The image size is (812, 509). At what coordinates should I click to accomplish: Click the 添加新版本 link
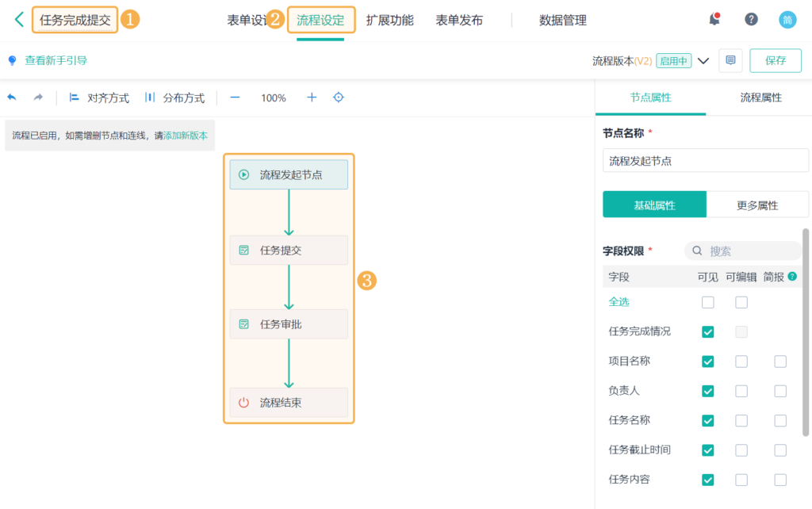click(182, 136)
